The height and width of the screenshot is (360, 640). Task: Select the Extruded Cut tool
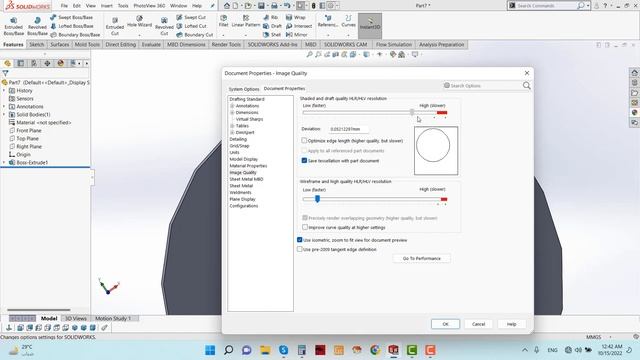click(x=115, y=26)
